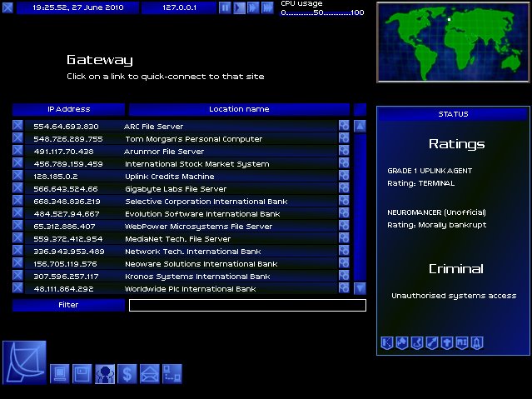
Task: Quick-connect to Neoware Solutions International Bank
Action: pos(181,264)
